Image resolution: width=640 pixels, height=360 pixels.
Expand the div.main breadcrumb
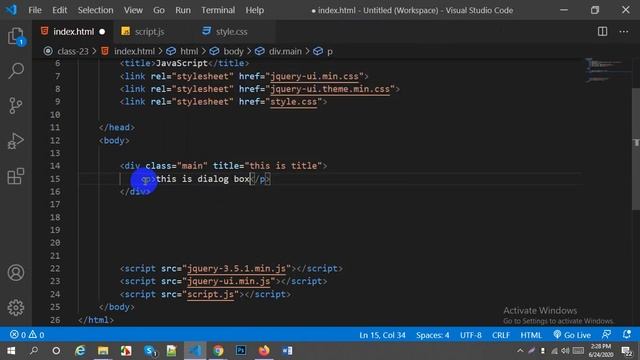click(x=285, y=51)
